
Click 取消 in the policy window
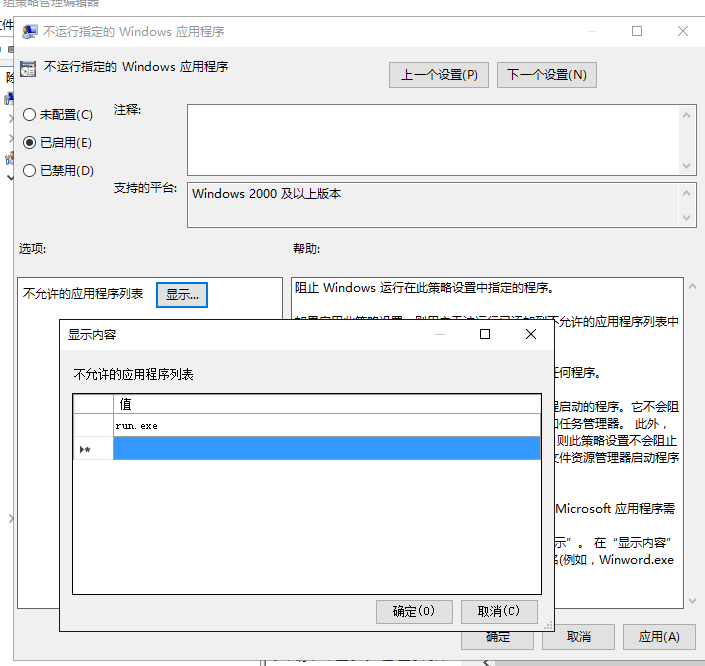click(x=578, y=639)
